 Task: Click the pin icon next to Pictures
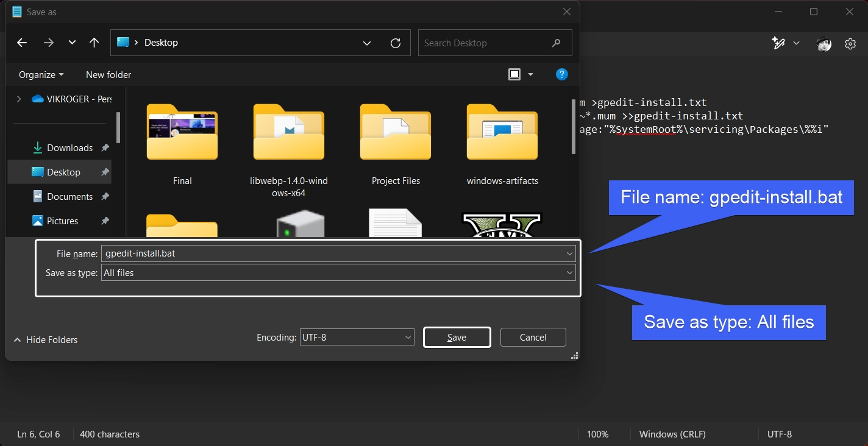[105, 221]
